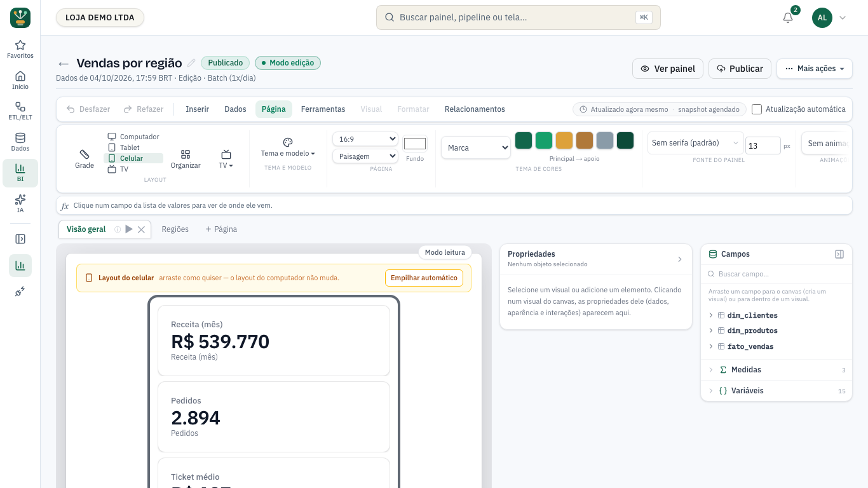Open Favoritos in the sidebar

pyautogui.click(x=20, y=50)
